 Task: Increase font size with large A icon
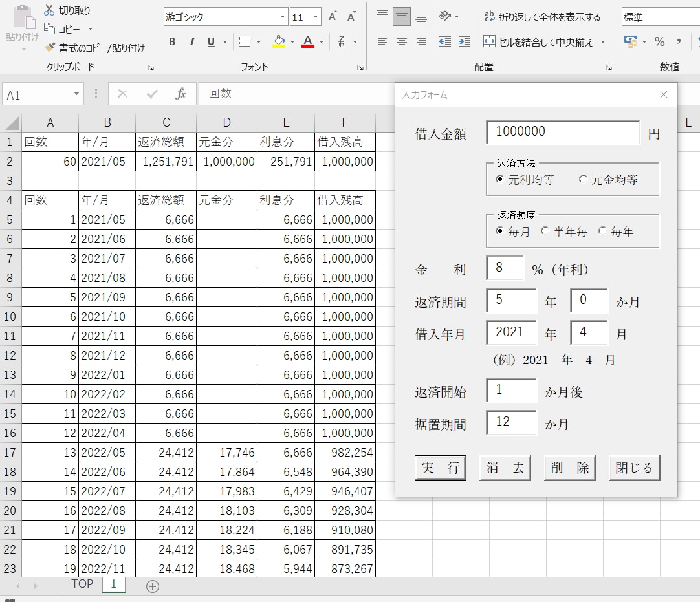coord(333,17)
